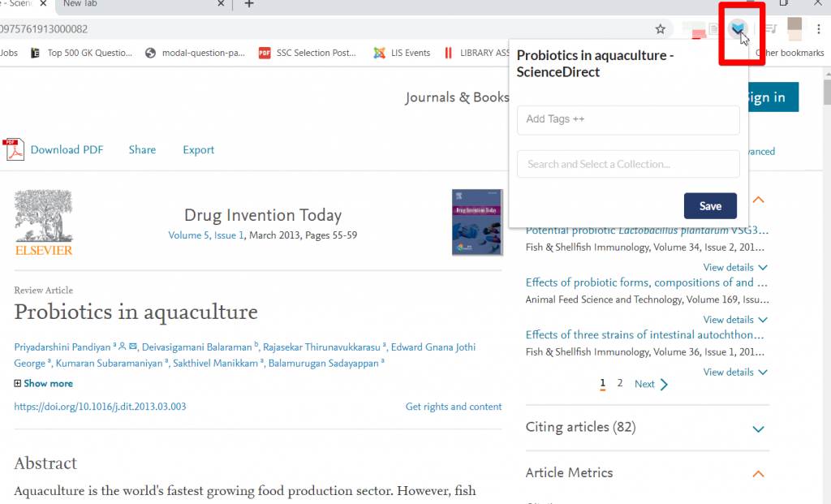Open Chrome three-dot menu

click(818, 29)
